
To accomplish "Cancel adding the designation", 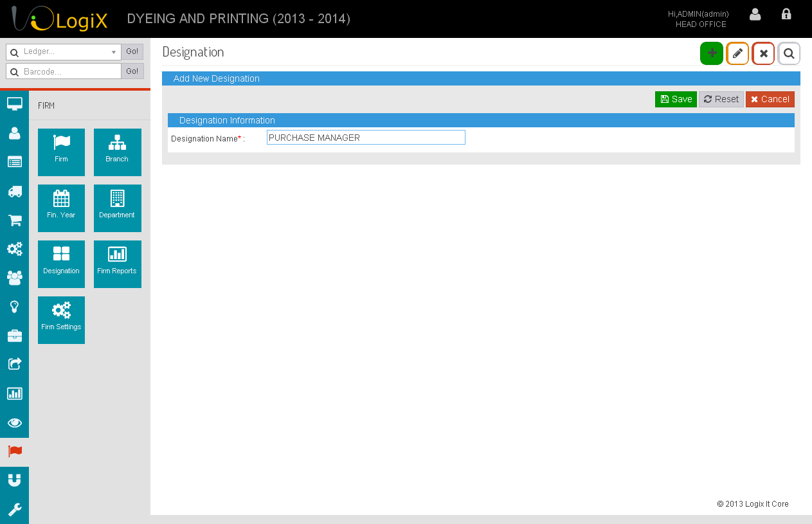I will pos(770,99).
